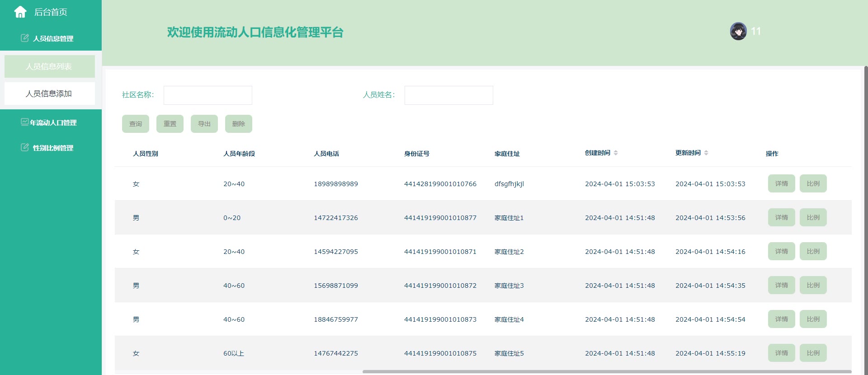Click update time 2024-04-01 14:54:16
The image size is (868, 375).
[710, 252]
